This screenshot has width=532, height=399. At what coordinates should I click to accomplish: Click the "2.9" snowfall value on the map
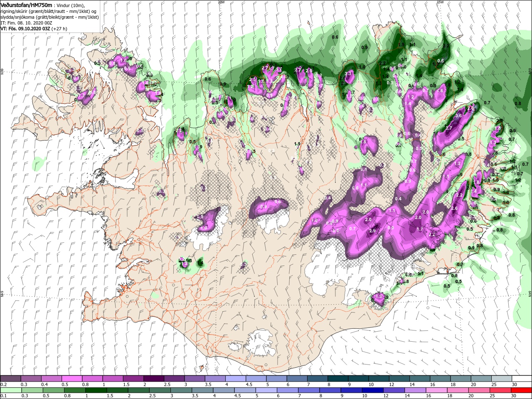372,231
